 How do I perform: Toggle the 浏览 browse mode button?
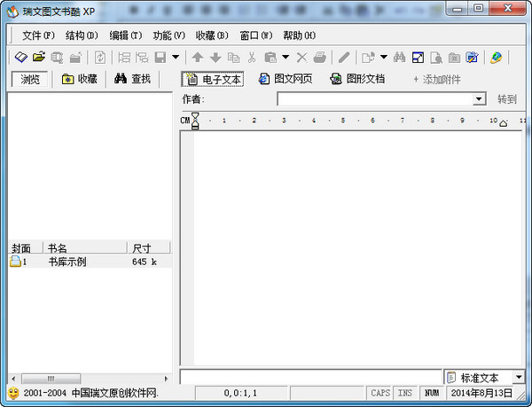(x=30, y=79)
